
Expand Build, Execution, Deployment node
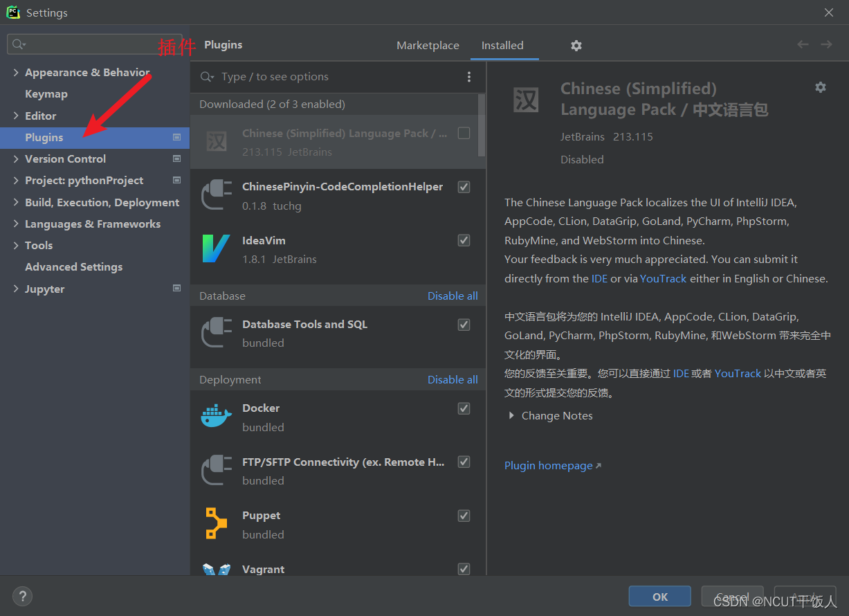(x=16, y=202)
